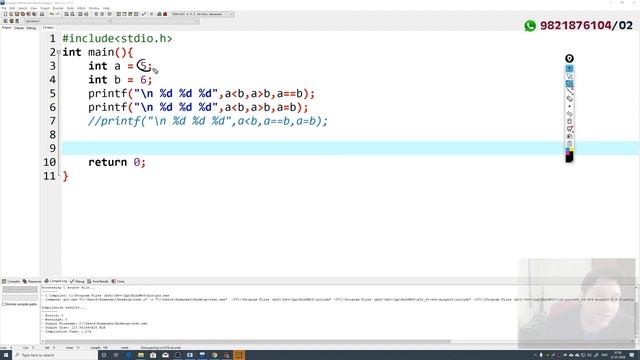Open the Help menu
The image size is (640, 360).
pyautogui.click(x=106, y=8)
